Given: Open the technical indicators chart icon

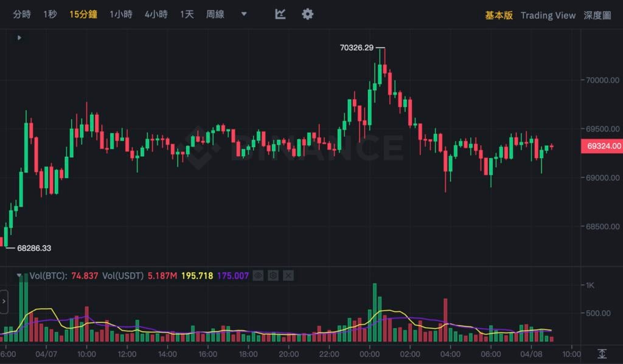Looking at the screenshot, I should (x=280, y=14).
